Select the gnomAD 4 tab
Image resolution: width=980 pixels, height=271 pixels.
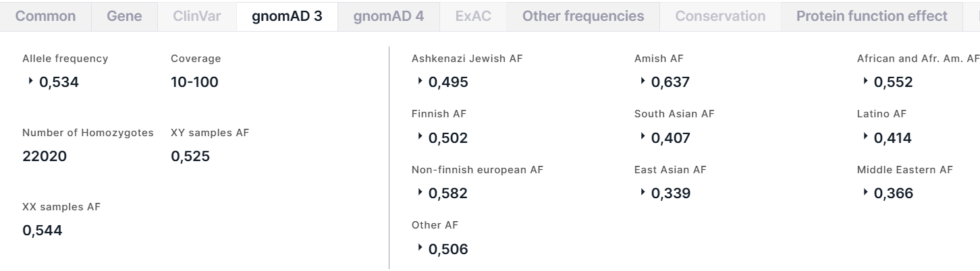pyautogui.click(x=389, y=16)
